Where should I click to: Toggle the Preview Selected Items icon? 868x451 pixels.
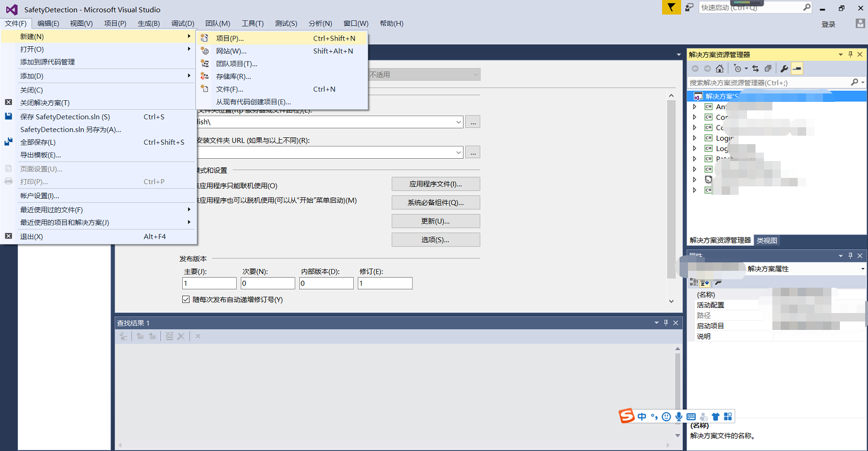coord(797,69)
